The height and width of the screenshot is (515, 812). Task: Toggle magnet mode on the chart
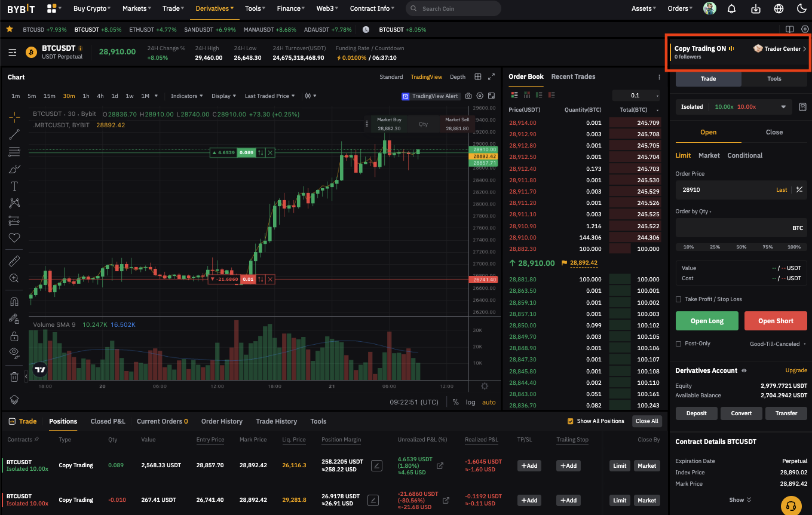click(14, 301)
